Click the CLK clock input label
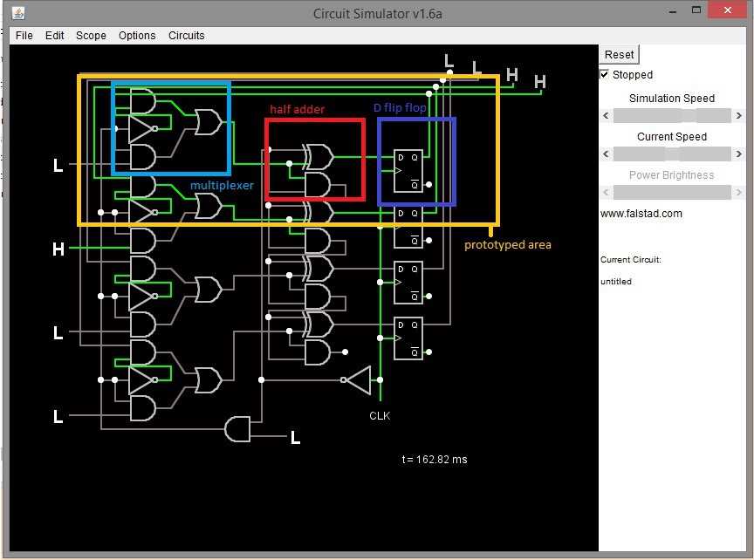 [x=380, y=416]
